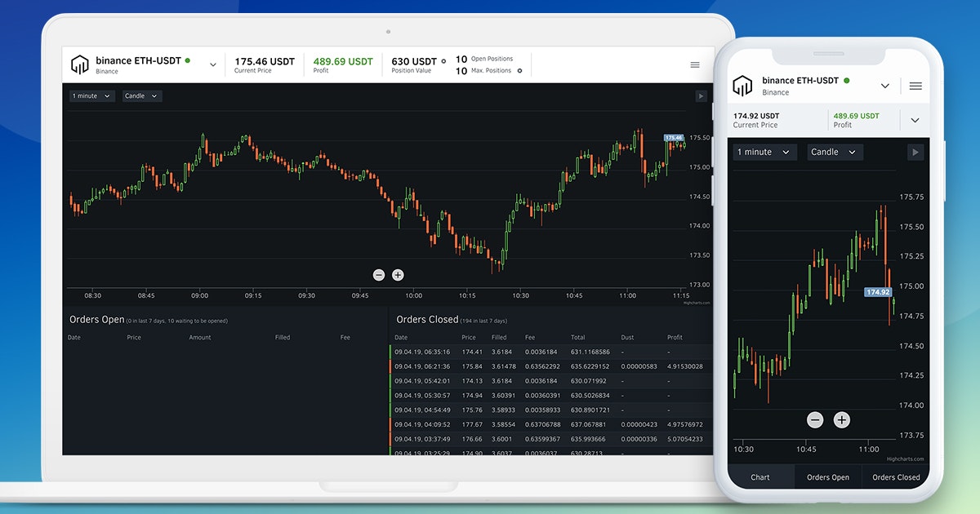Click the 175.46 price marker on laptop chart

[674, 138]
